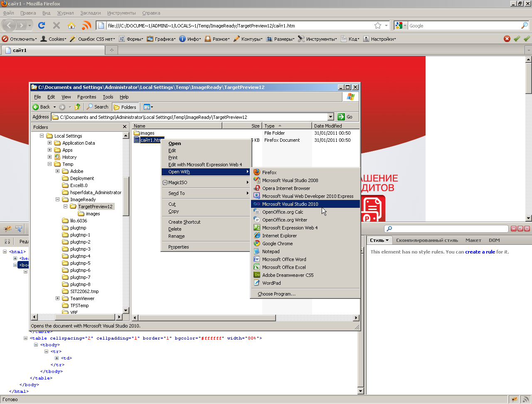Viewport: 532px width, 404px height.
Task: Open the Формы developer toolbar menu
Action: tap(131, 39)
